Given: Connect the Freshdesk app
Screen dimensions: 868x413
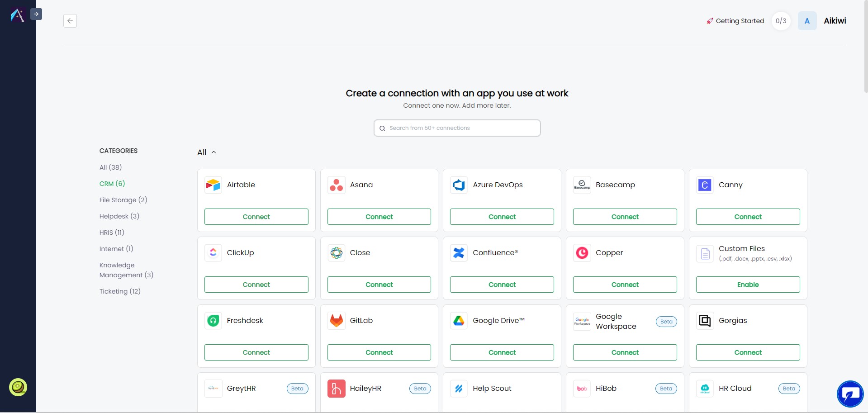Looking at the screenshot, I should coord(256,352).
